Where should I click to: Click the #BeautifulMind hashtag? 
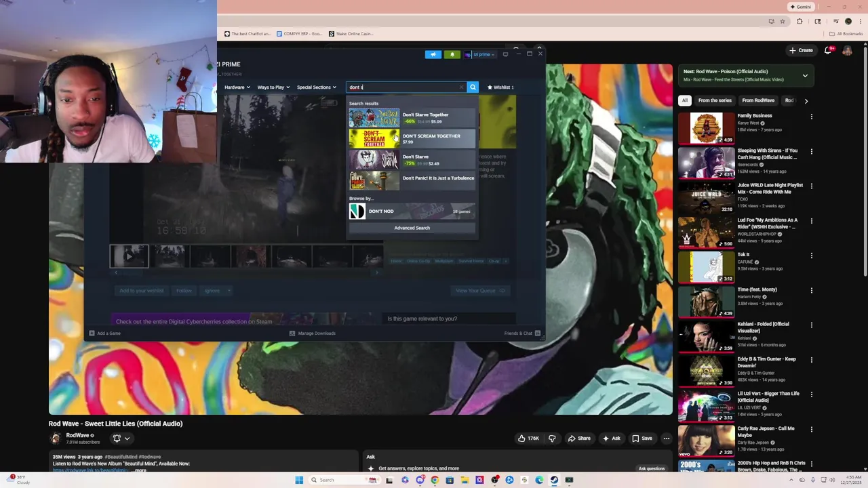[122, 457]
